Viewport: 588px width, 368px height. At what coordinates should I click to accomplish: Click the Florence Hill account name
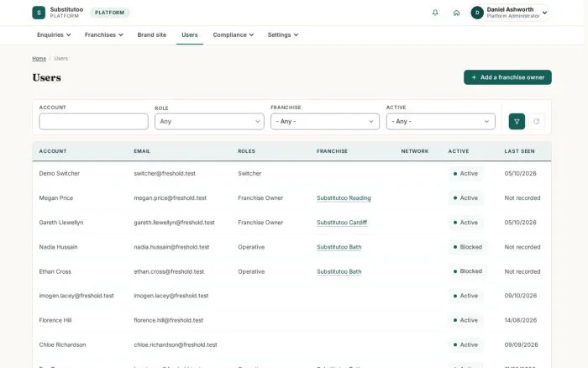(55, 320)
